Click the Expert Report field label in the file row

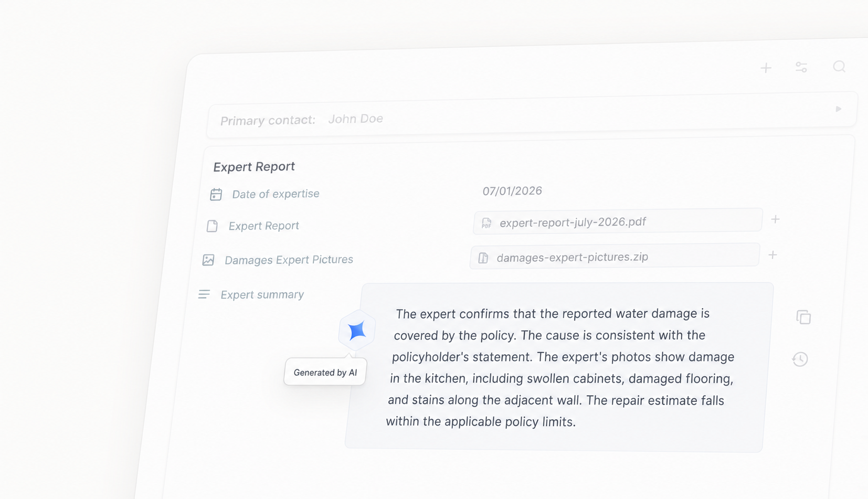pyautogui.click(x=263, y=226)
